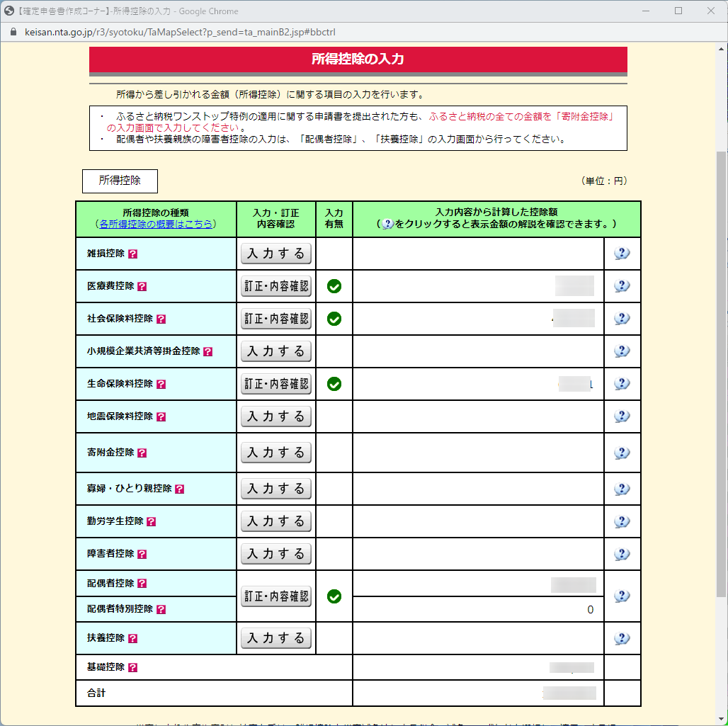Click the green checkmark in 社会保険料控除 row
This screenshot has width=728, height=726.
tap(334, 319)
